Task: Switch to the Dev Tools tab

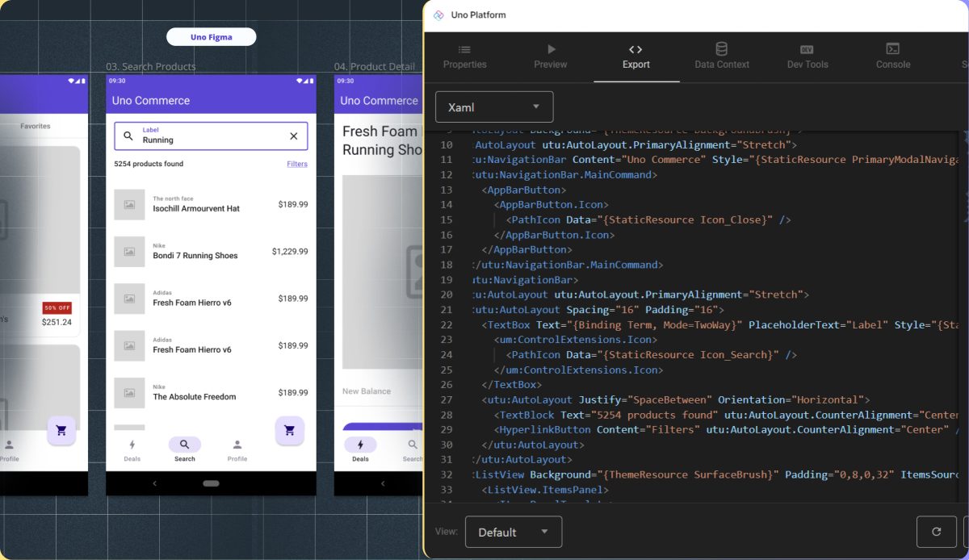Action: 807,56
